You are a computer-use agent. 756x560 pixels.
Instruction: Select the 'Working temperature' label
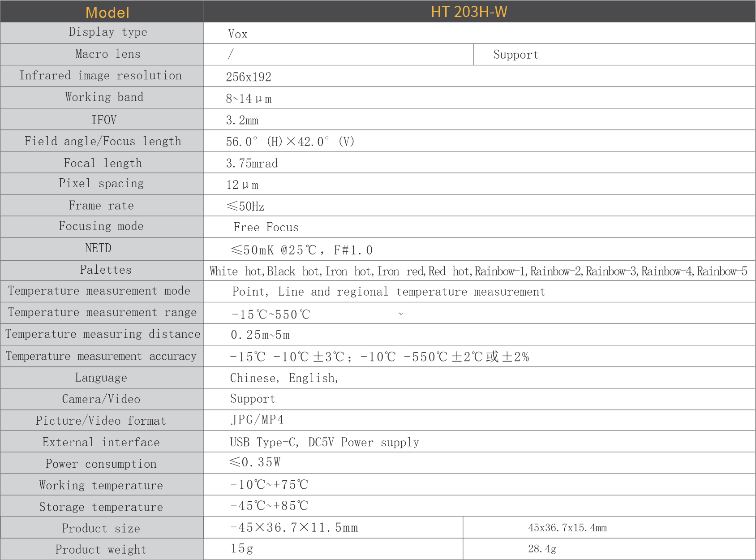[101, 486]
